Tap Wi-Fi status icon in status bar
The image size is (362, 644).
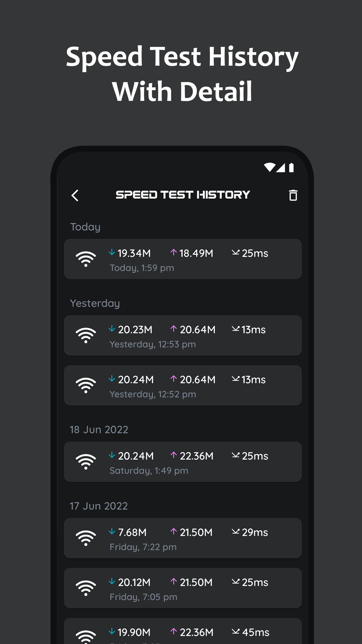tap(269, 167)
